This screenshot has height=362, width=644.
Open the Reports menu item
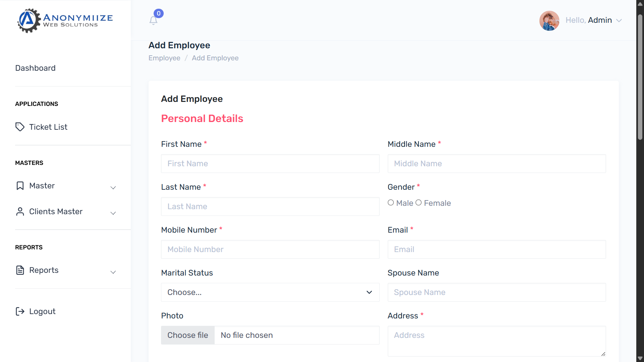44,270
